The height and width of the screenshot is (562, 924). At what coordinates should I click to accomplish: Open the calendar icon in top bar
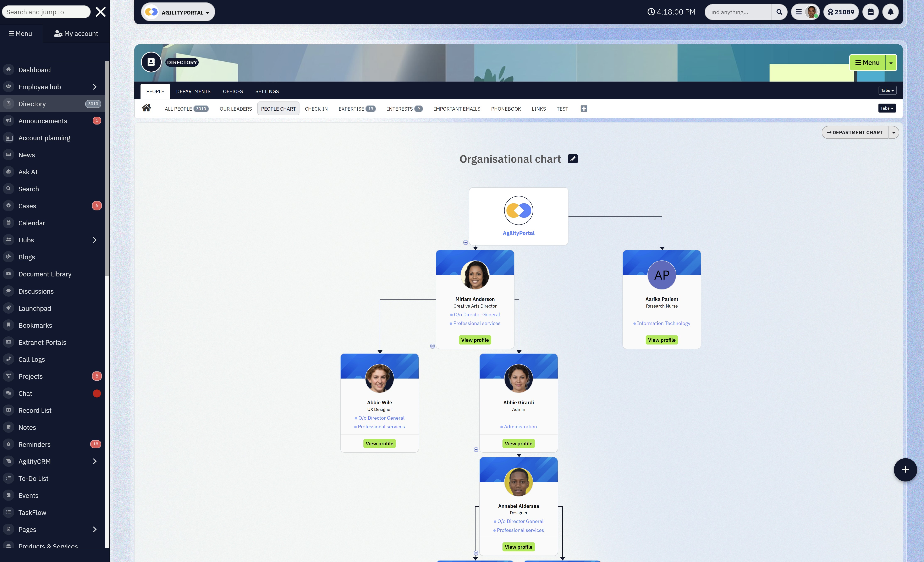pos(870,12)
